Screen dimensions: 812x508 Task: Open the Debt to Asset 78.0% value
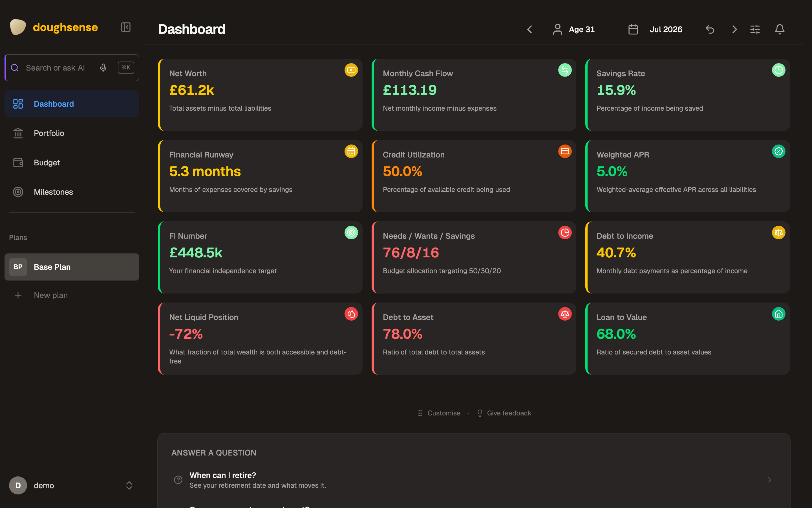(402, 334)
